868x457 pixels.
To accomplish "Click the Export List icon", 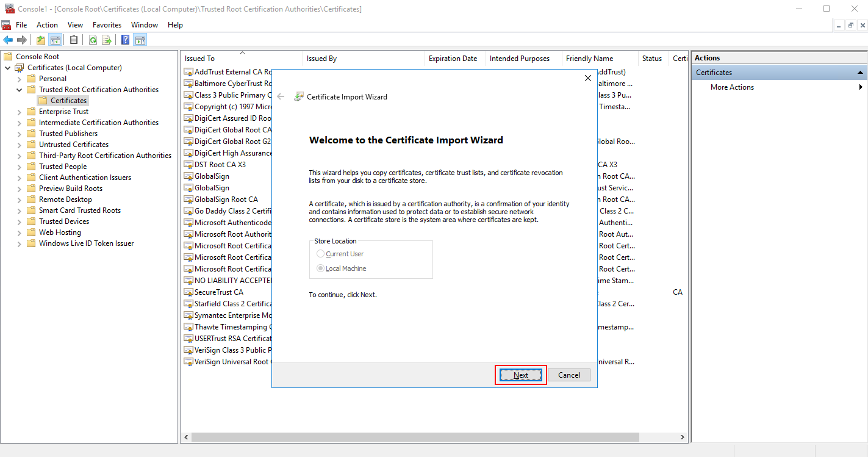I will point(106,39).
